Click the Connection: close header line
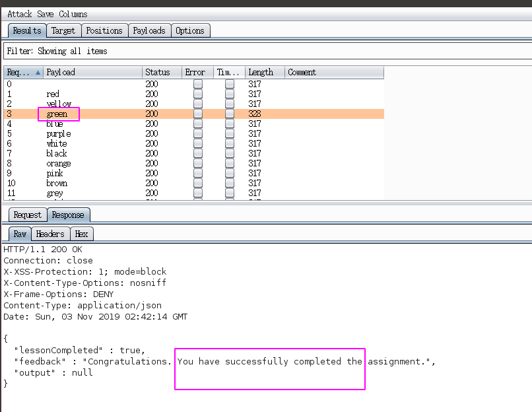The width and height of the screenshot is (532, 412). point(48,261)
